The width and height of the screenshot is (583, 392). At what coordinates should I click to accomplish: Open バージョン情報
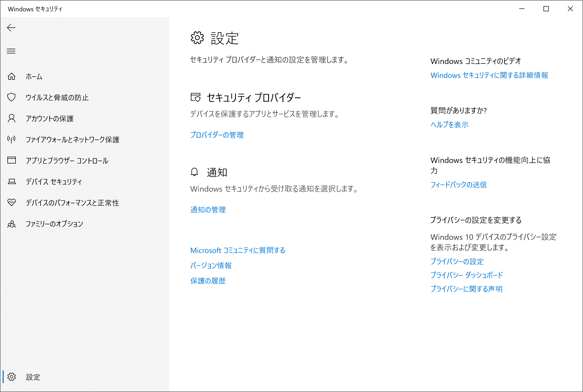211,266
